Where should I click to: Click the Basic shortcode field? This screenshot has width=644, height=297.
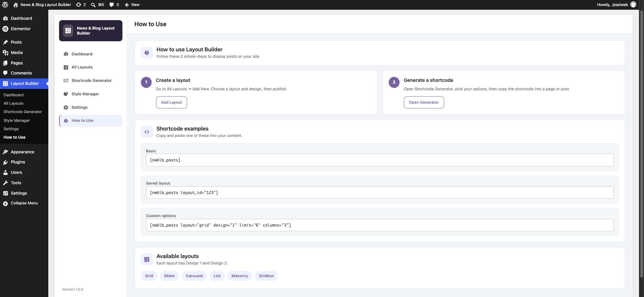pos(380,160)
